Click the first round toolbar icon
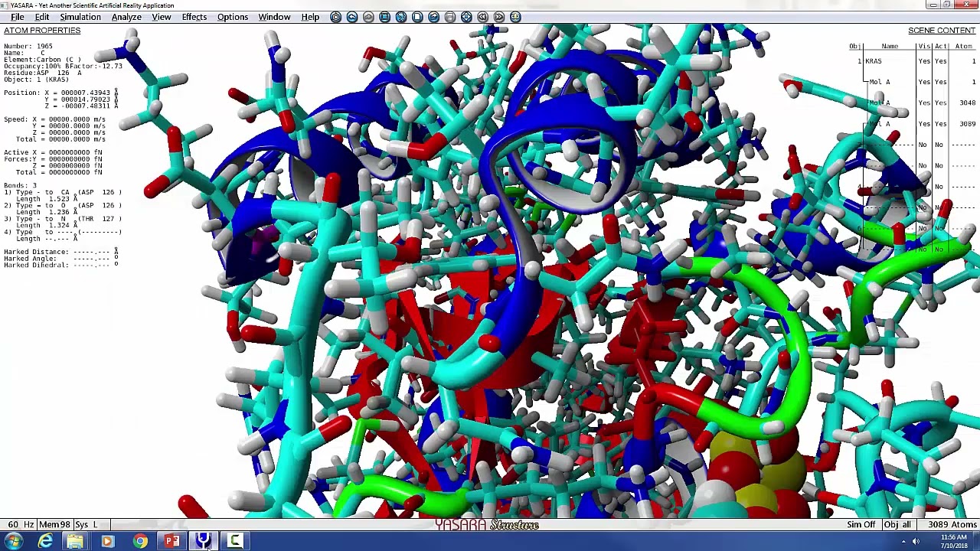Viewport: 980px width, 551px height. pyautogui.click(x=335, y=17)
